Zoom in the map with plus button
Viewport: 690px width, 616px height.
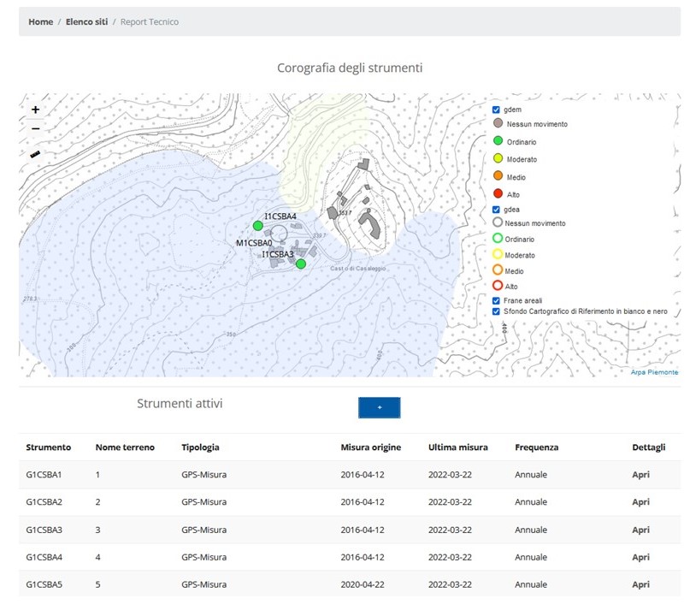36,110
